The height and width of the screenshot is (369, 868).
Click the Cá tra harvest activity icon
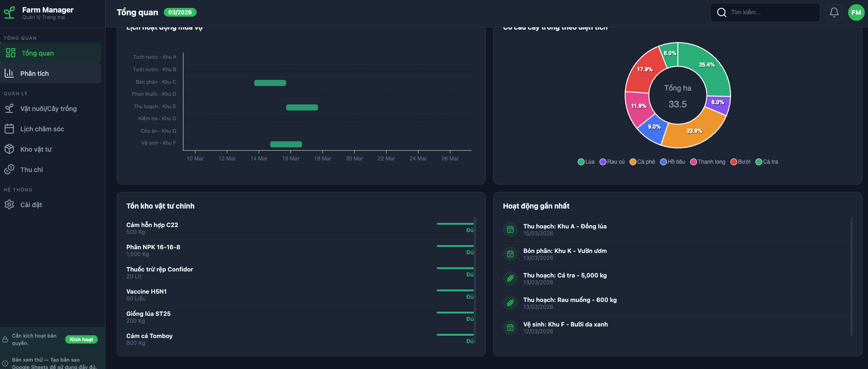click(x=510, y=278)
